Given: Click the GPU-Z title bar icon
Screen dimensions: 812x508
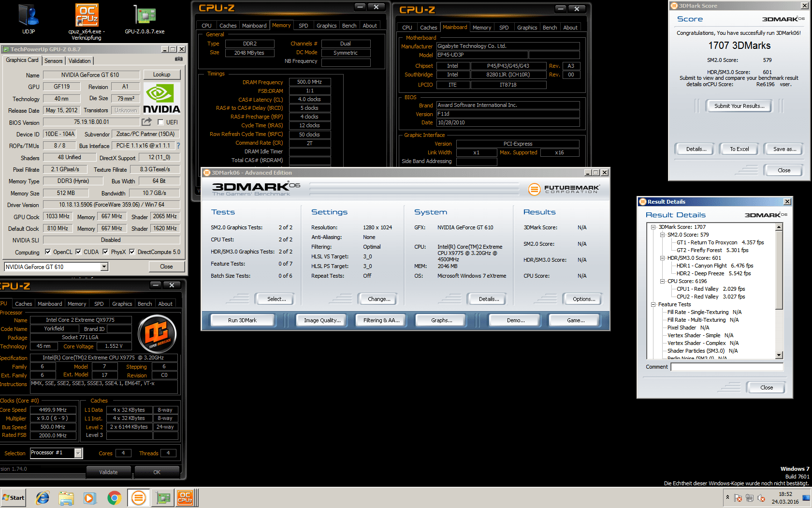Looking at the screenshot, I should click(x=6, y=49).
